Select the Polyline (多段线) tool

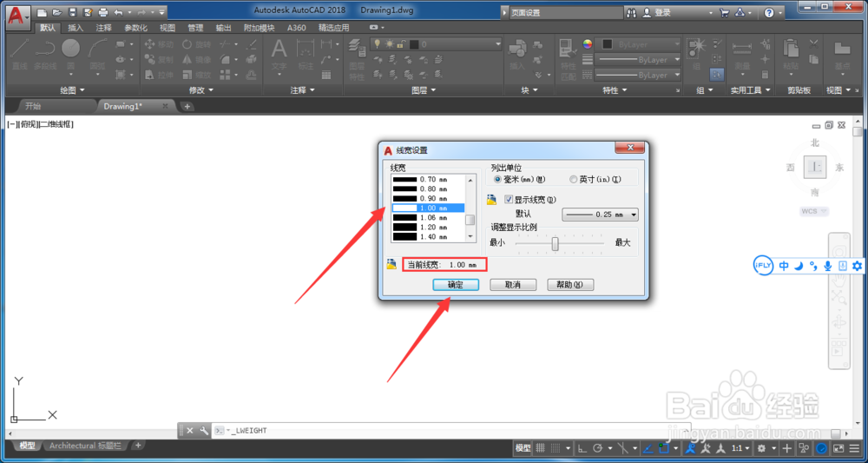point(45,55)
